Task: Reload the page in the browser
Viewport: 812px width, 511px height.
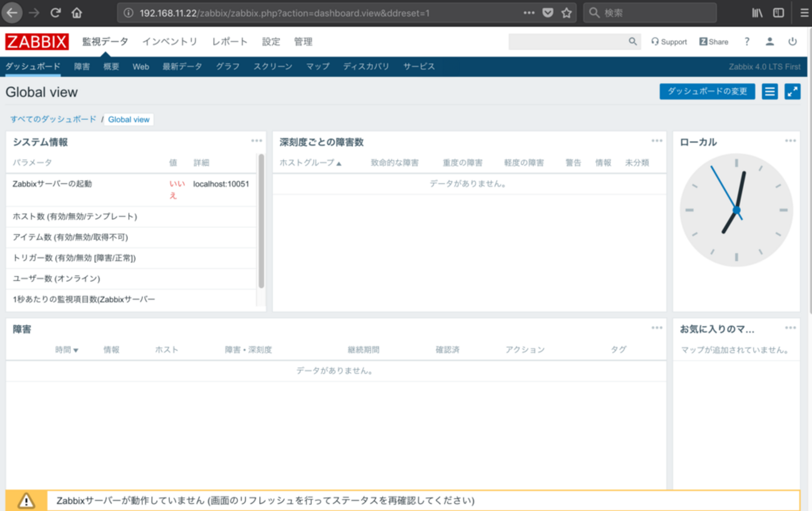Action: pos(56,12)
